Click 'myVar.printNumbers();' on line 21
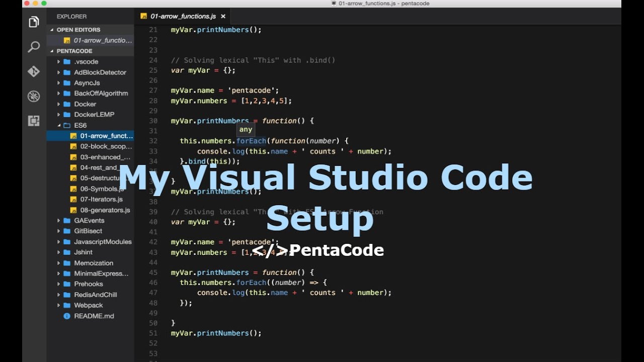Screen dimensions: 644x362 click(216, 30)
